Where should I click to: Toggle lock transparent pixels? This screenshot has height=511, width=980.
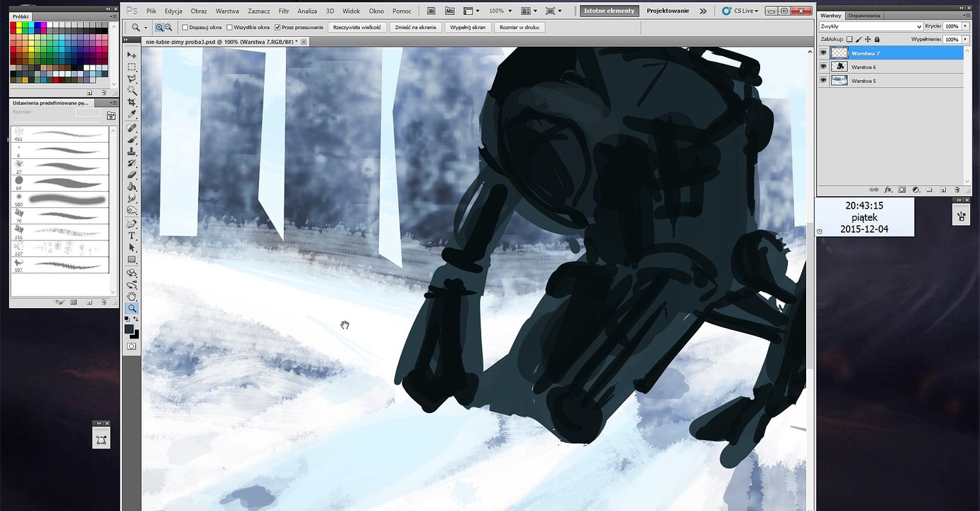pyautogui.click(x=849, y=40)
